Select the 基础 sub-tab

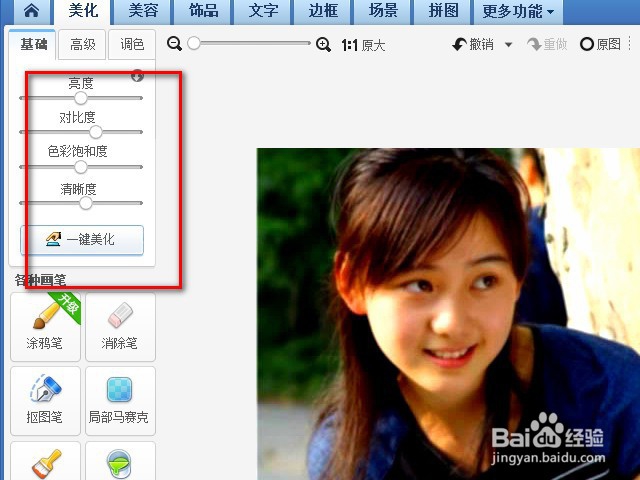coord(33,44)
